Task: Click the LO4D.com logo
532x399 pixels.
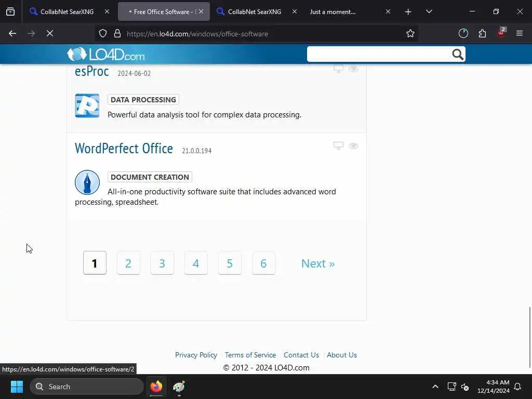Action: [x=106, y=54]
